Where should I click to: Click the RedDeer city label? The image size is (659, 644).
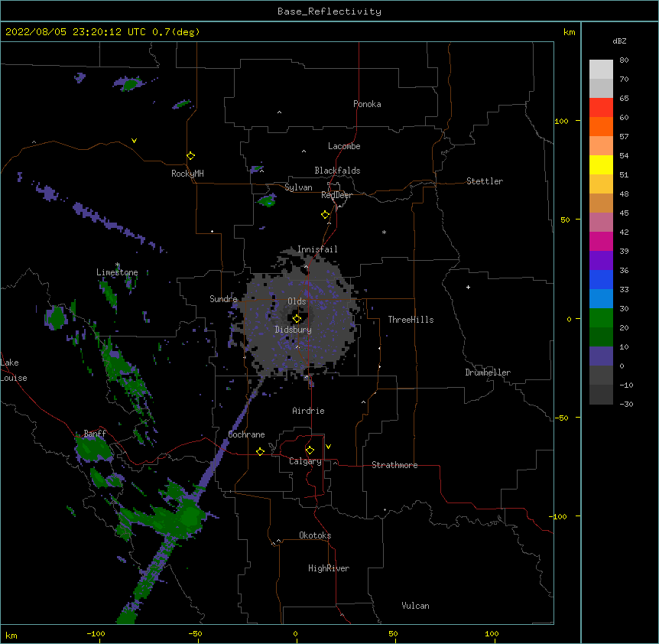click(336, 195)
